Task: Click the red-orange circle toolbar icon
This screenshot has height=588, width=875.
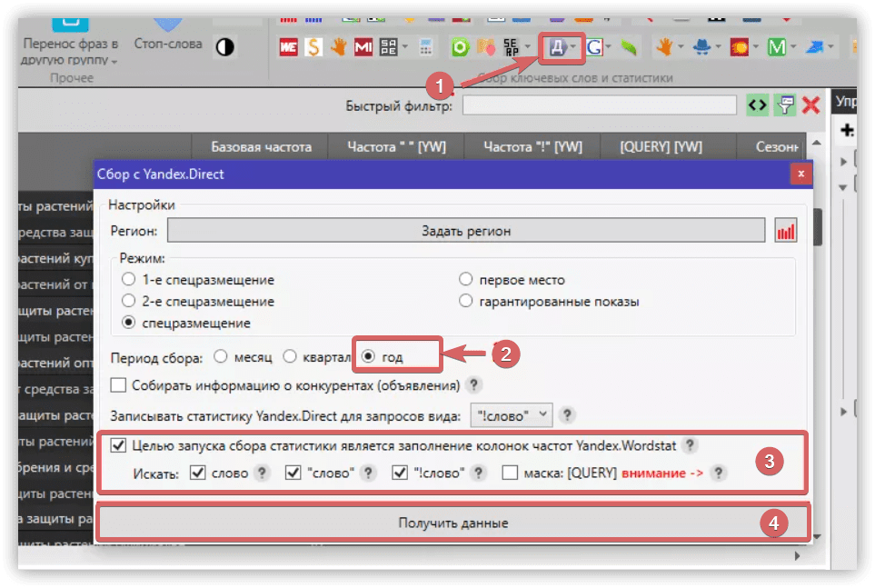Action: (740, 47)
